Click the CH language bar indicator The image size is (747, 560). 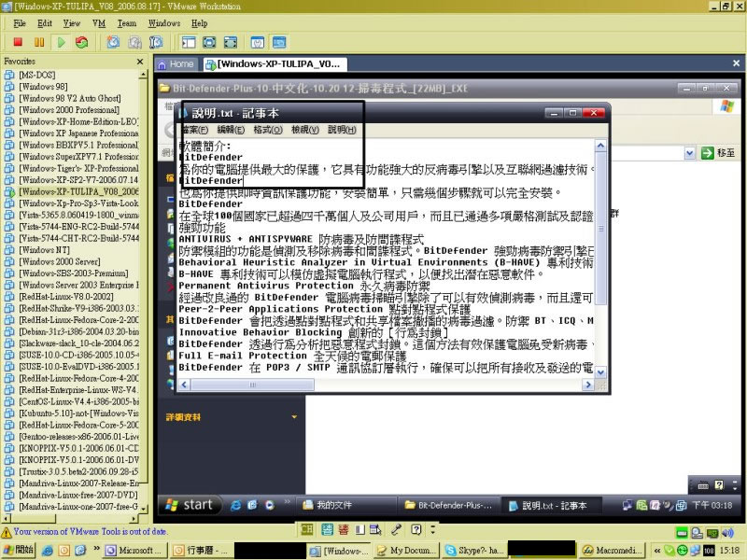(x=307, y=529)
